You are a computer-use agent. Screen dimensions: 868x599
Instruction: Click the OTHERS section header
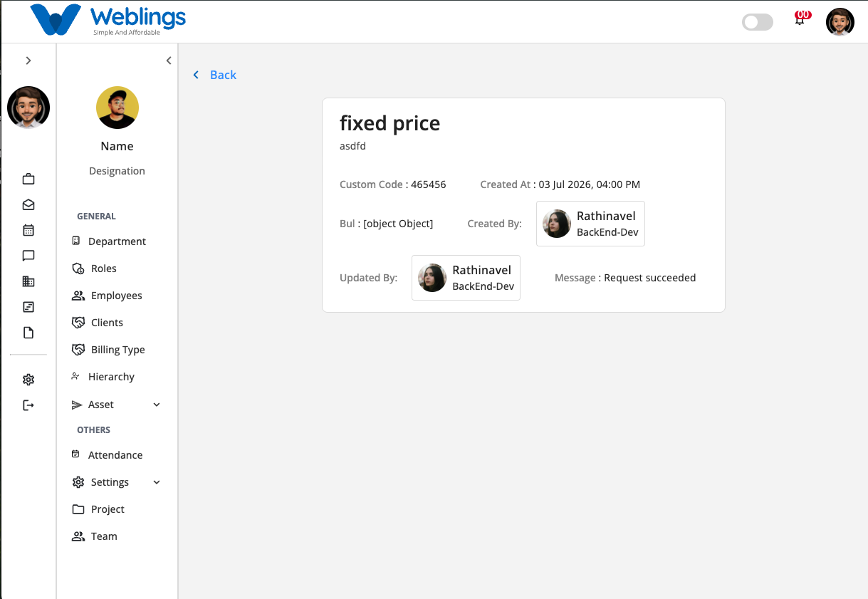click(x=93, y=429)
